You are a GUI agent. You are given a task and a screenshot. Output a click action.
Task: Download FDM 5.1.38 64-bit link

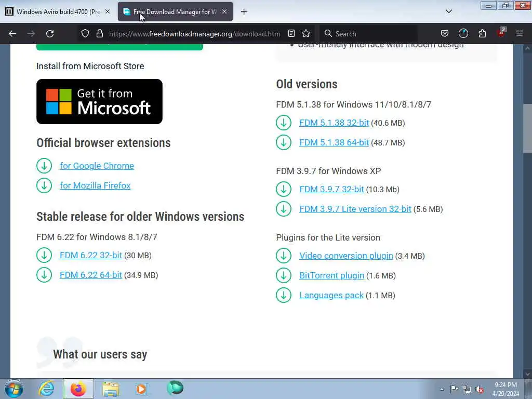point(334,142)
